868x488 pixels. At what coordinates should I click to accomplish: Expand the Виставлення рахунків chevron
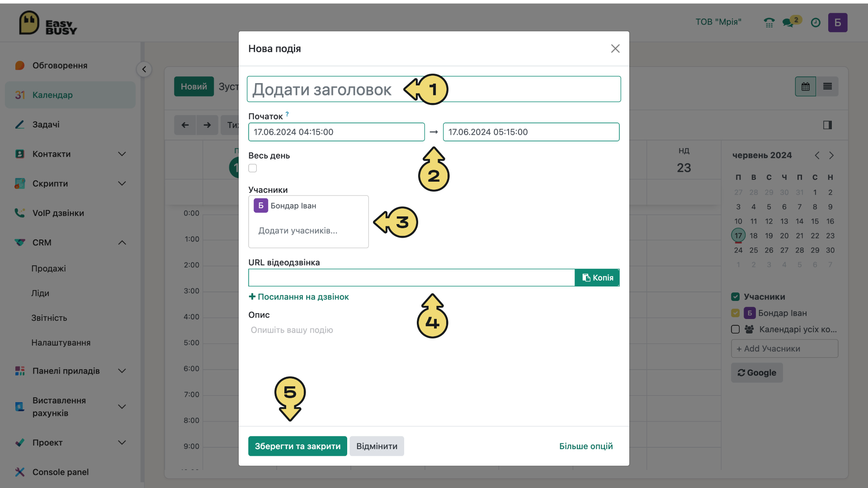tap(122, 407)
